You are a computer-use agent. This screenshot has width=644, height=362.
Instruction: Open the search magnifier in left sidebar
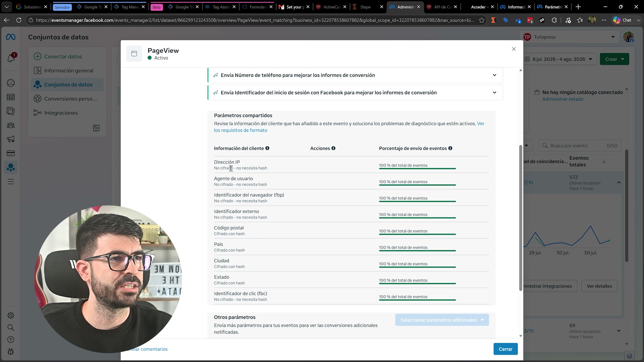11,327
